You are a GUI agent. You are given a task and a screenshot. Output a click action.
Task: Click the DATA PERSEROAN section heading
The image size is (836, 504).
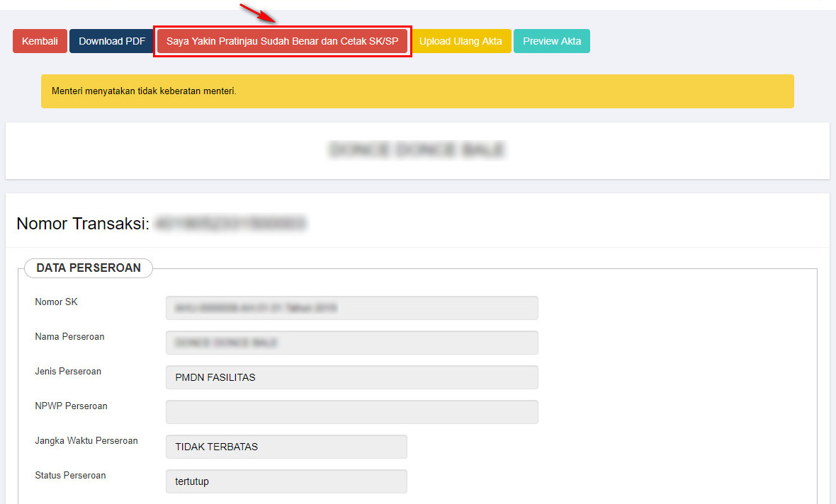(89, 268)
